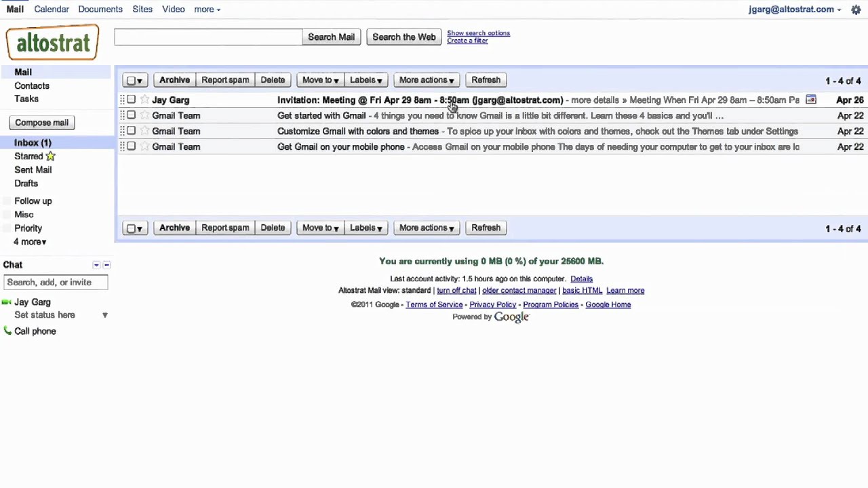Click the mail search input field

tap(208, 37)
